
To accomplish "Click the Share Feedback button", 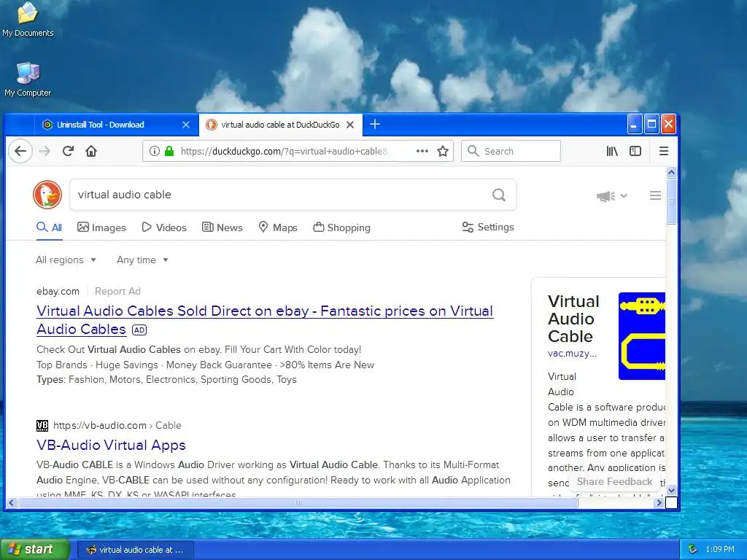I will coord(614,481).
